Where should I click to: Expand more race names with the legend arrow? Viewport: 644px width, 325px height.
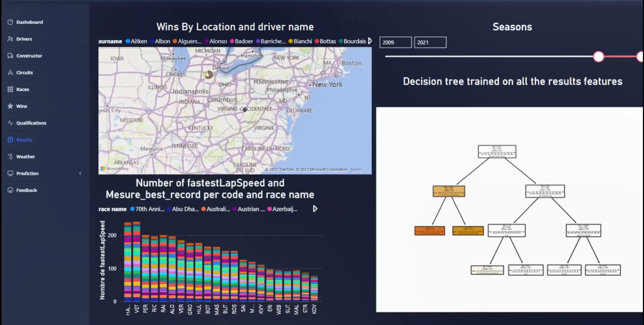[x=314, y=209]
